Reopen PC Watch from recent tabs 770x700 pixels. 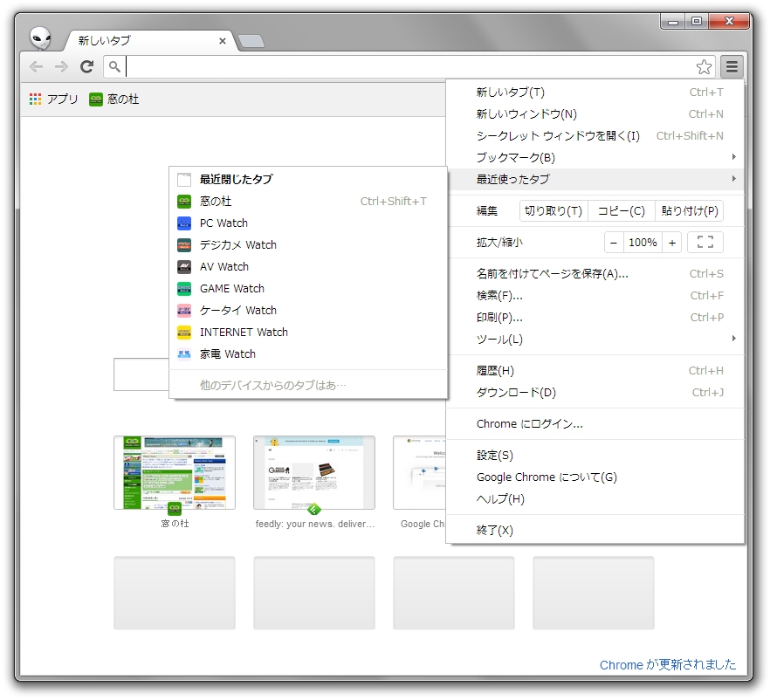click(308, 223)
